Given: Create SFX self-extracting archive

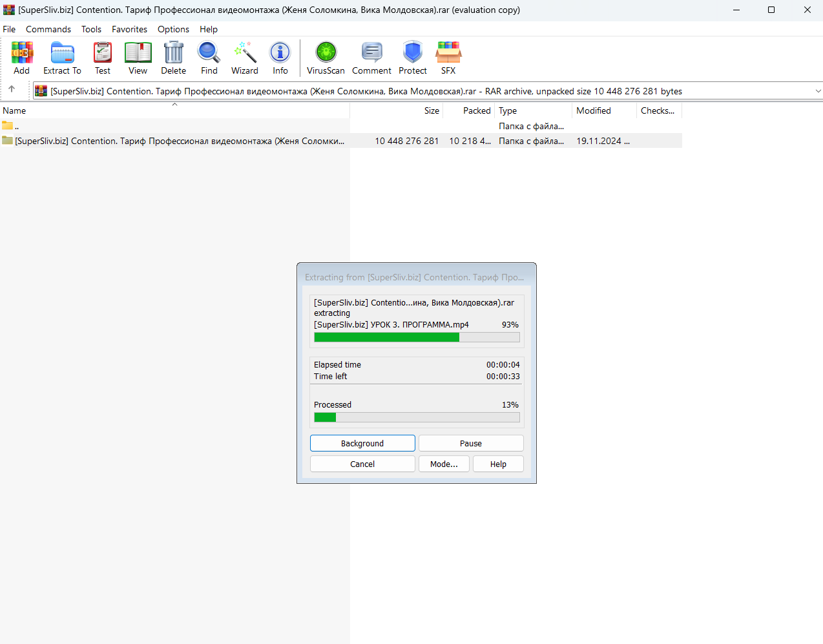Looking at the screenshot, I should pos(448,58).
